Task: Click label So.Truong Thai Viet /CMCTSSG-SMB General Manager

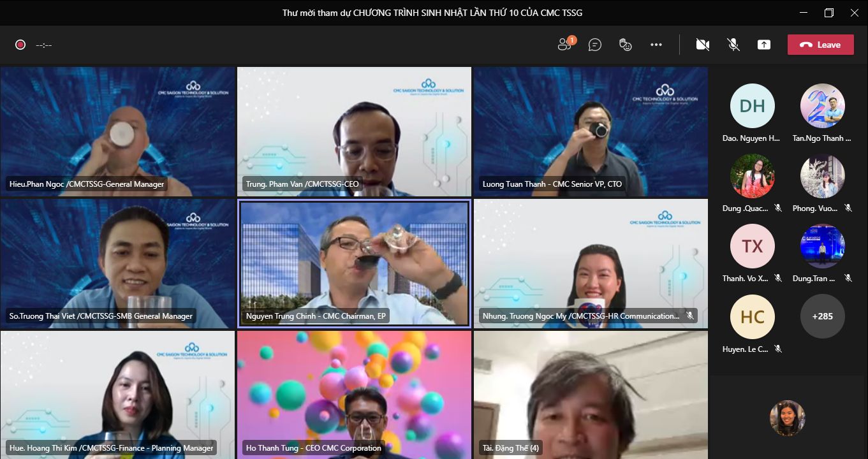Action: [101, 316]
